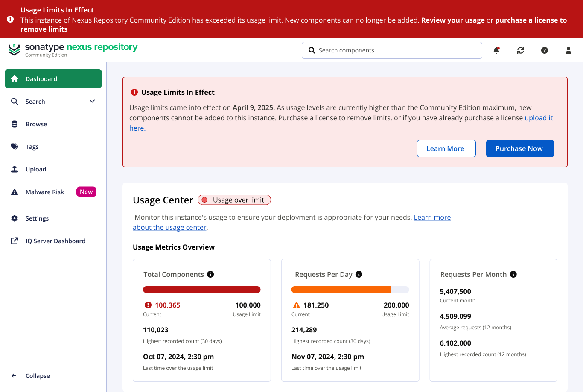The width and height of the screenshot is (583, 392).
Task: Click the New badge on Malware Risk
Action: click(86, 192)
